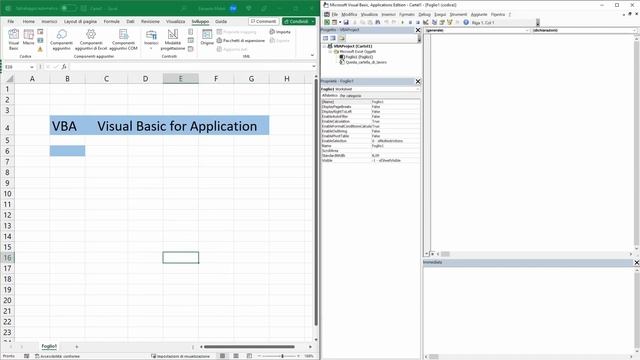640x360 pixels.
Task: Open the Inserisci controls dropdown
Action: pyautogui.click(x=151, y=40)
